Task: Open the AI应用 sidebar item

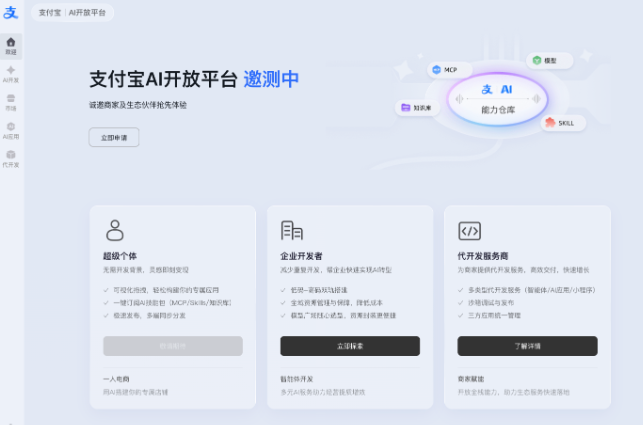Action: [x=11, y=131]
